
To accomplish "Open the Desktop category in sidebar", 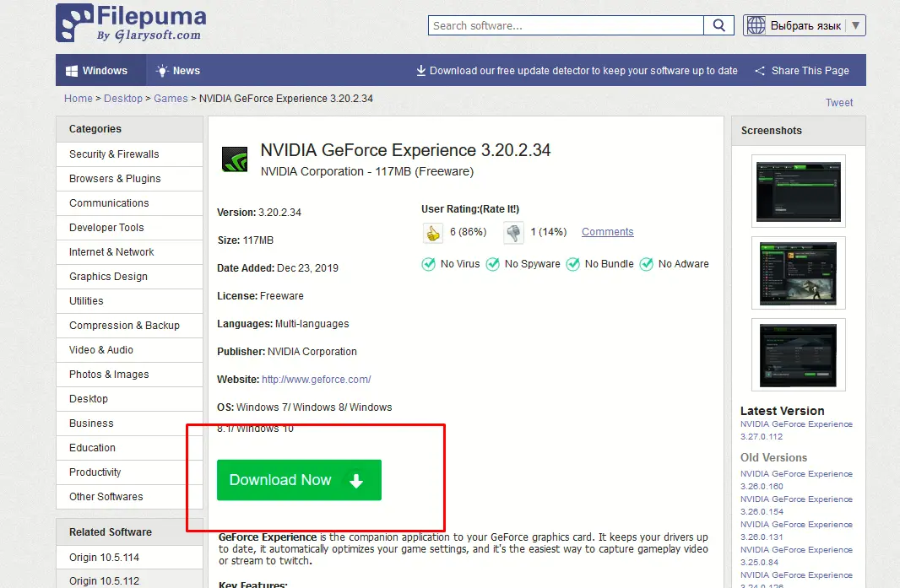I will [x=130, y=399].
